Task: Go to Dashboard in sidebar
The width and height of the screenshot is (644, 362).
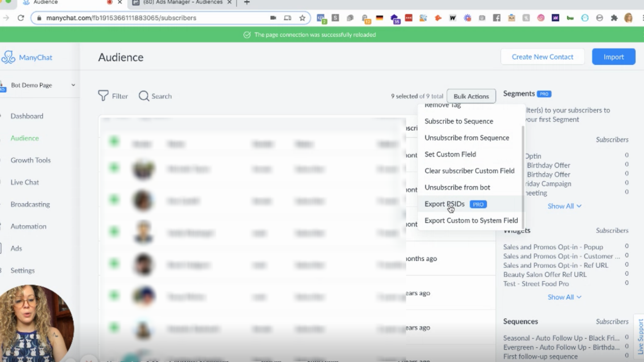Action: (27, 116)
